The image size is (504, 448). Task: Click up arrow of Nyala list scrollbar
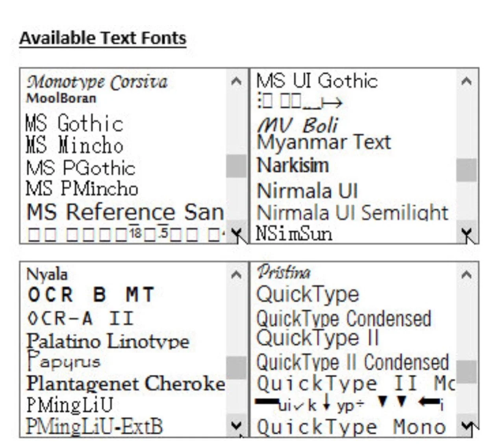coord(236,274)
